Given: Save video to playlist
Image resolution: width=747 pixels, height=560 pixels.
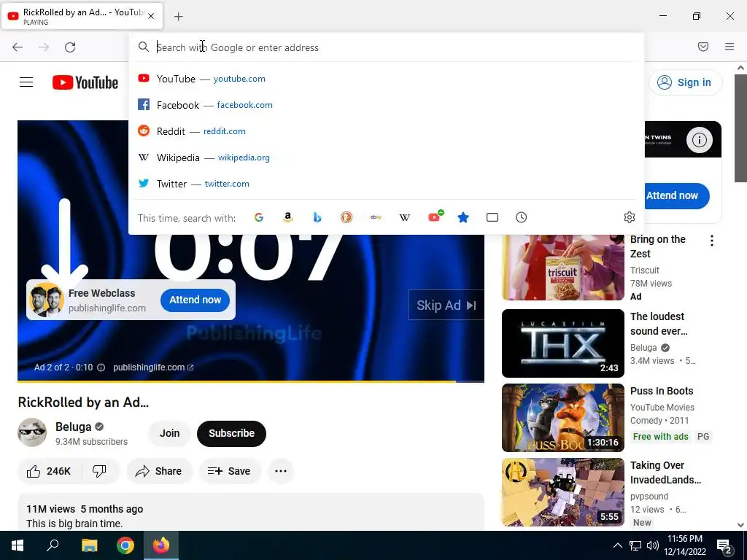Looking at the screenshot, I should click(230, 472).
